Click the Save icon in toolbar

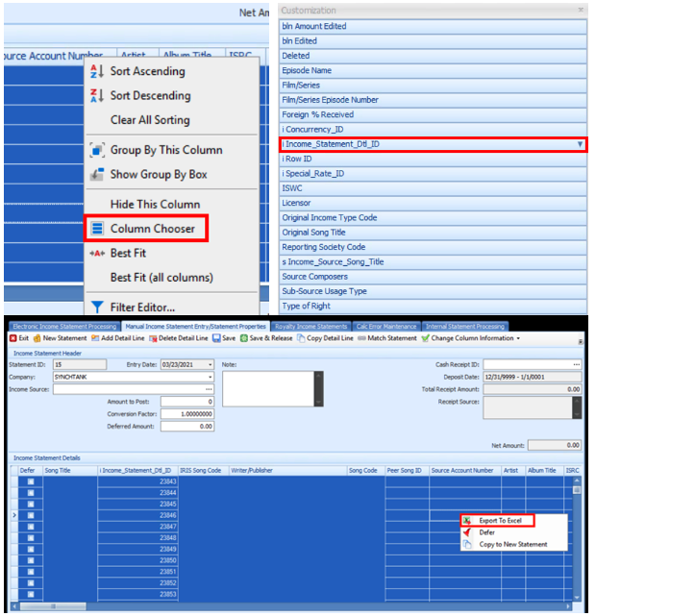216,338
